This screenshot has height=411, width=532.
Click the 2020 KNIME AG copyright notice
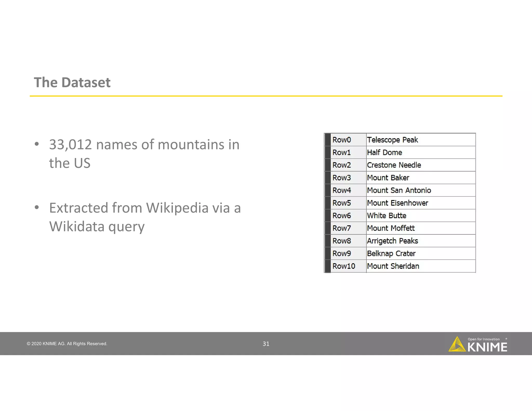[67, 344]
